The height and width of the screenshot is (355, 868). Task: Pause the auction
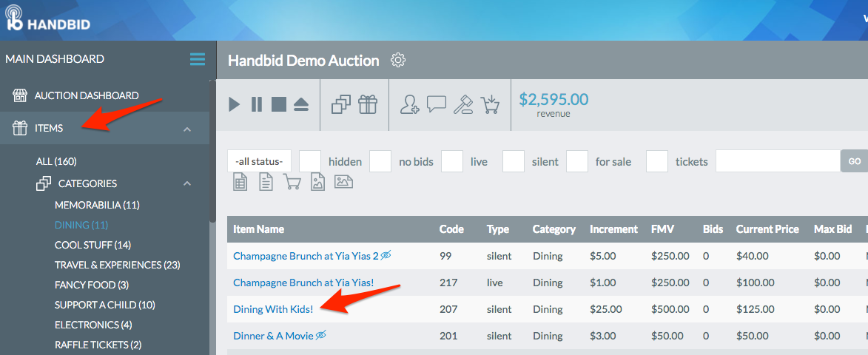[x=257, y=104]
